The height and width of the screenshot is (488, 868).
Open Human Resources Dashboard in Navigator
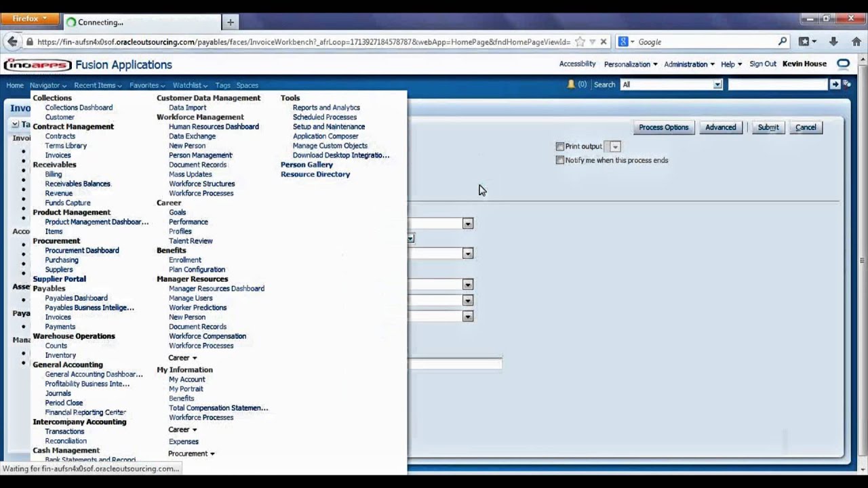pos(214,127)
